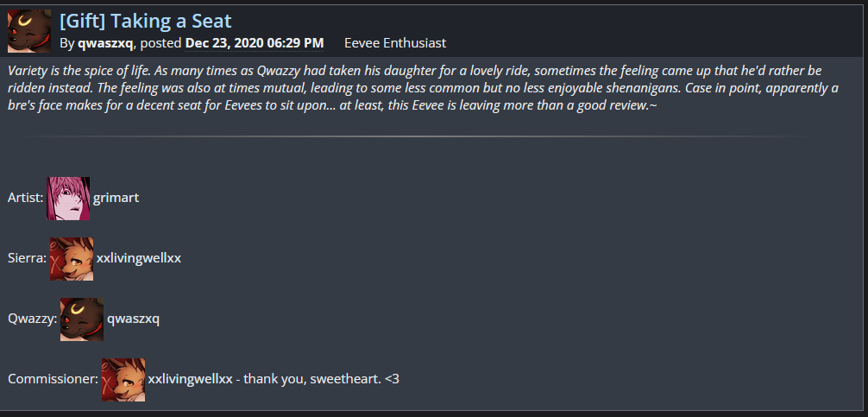Click the grimart artist avatar icon

68,199
